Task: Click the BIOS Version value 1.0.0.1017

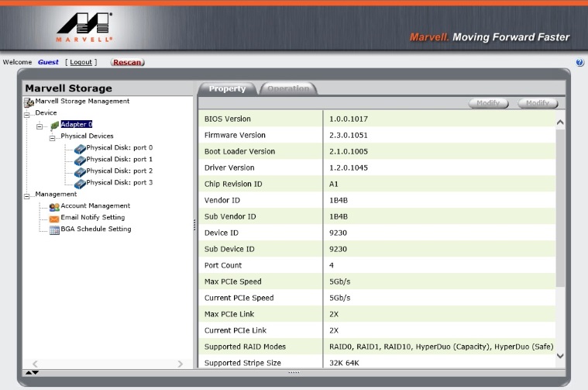Action: pos(349,119)
